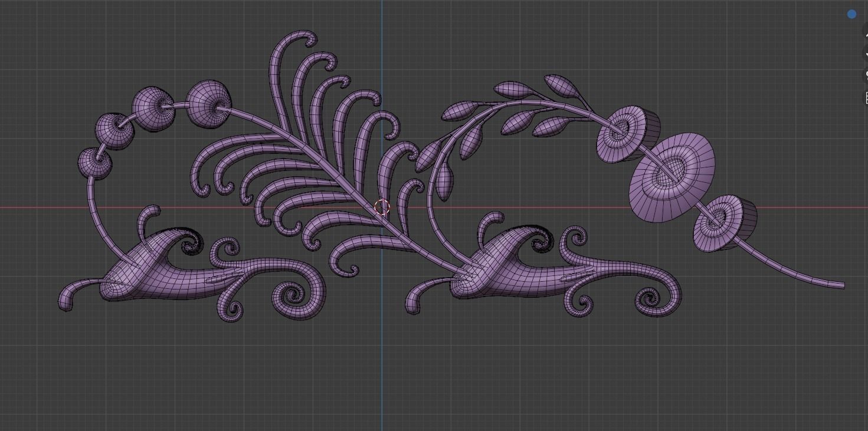Select the largest disc-shaped flower mesh
The image size is (868, 431).
point(672,177)
